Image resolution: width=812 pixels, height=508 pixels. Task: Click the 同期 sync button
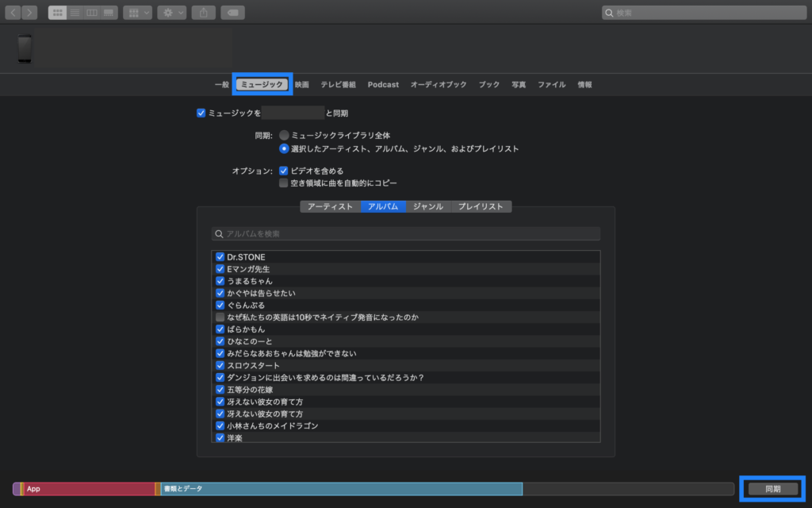point(772,489)
